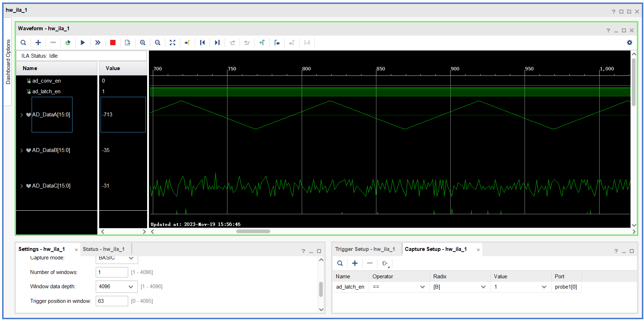
Task: Click the waveform horizontal scrollbar thumb
Action: [x=253, y=231]
